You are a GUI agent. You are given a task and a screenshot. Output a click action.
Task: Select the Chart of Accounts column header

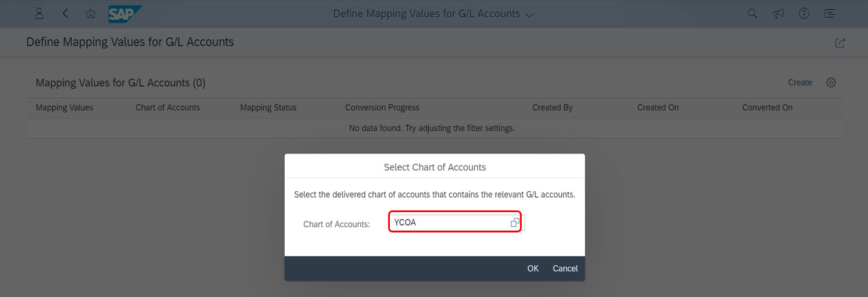(167, 108)
